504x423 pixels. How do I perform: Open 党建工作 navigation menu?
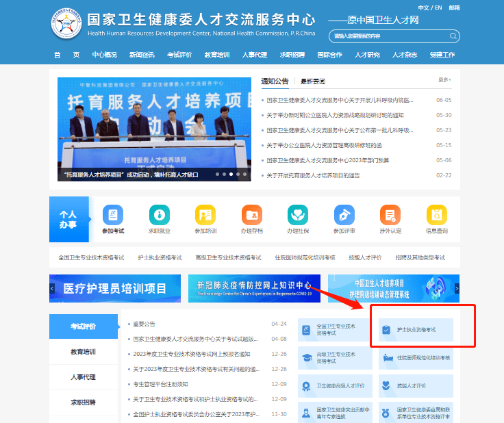[442, 55]
